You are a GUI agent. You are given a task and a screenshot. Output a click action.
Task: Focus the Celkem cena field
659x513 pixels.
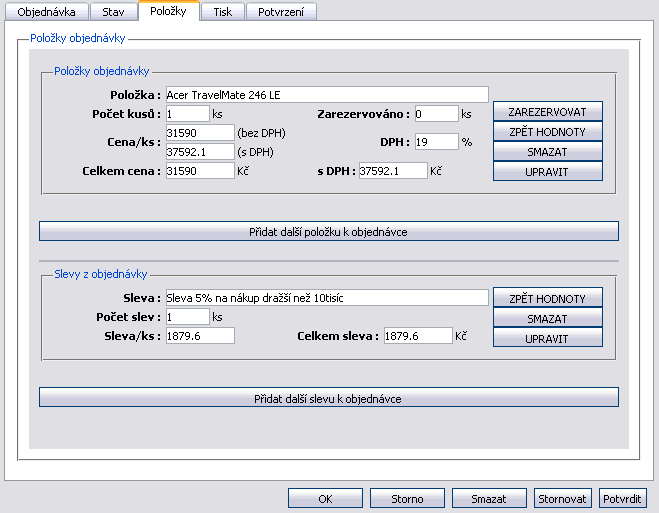200,171
